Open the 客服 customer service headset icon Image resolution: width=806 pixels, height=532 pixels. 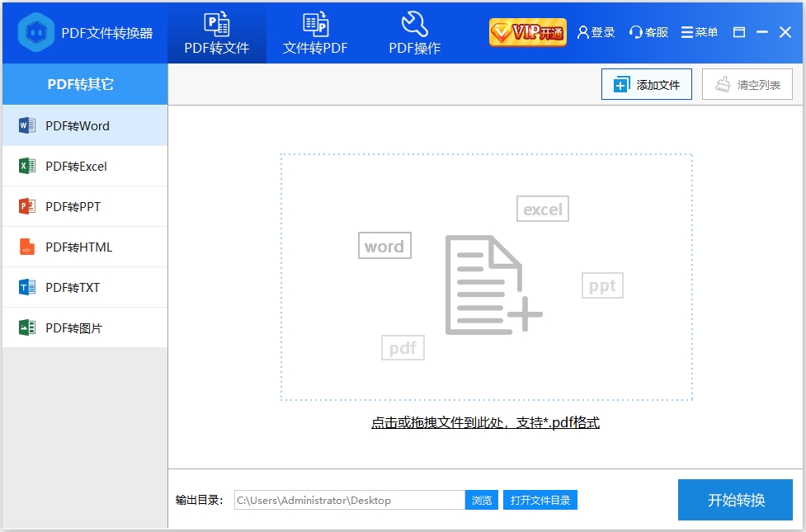[x=634, y=32]
